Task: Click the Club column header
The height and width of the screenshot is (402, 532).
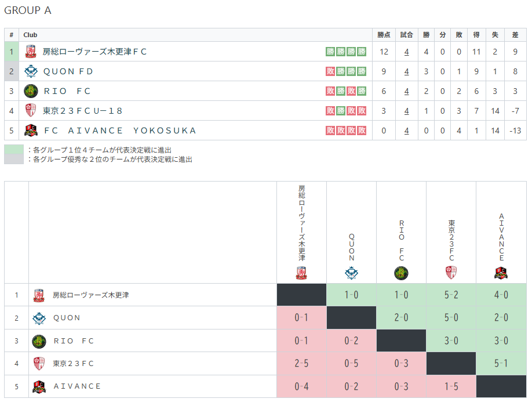Action: (30, 35)
